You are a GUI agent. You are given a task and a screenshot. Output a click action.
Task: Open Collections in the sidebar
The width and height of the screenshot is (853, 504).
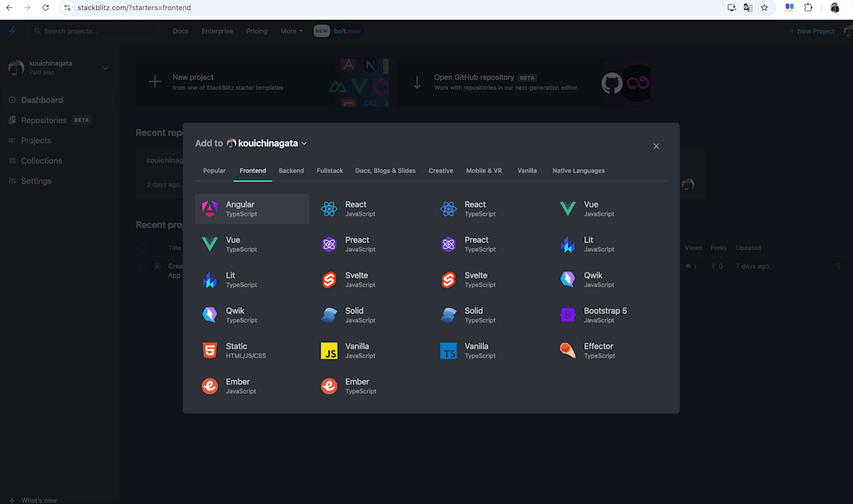pyautogui.click(x=58, y=161)
